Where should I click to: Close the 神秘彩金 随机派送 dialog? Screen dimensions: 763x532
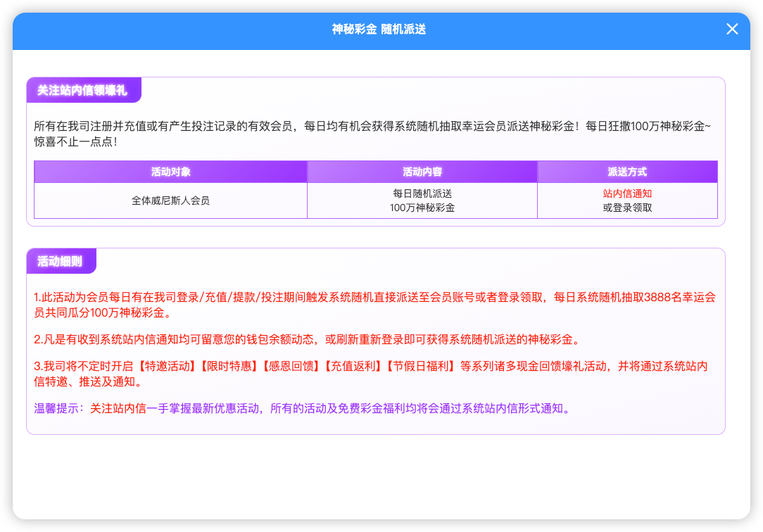(x=732, y=29)
